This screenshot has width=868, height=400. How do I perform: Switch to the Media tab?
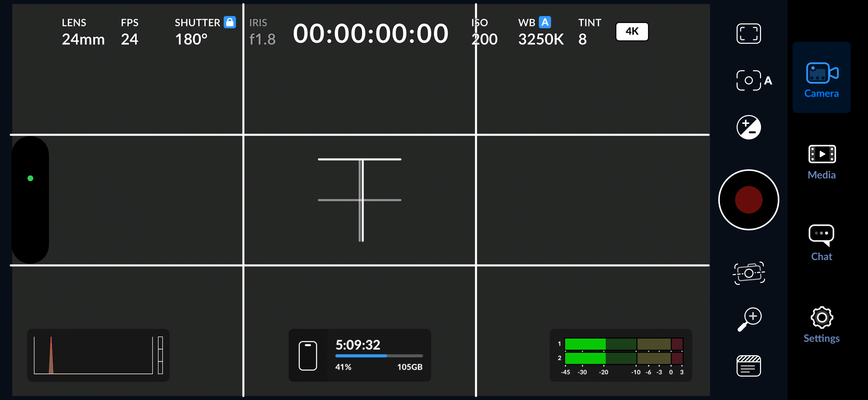coord(821,162)
